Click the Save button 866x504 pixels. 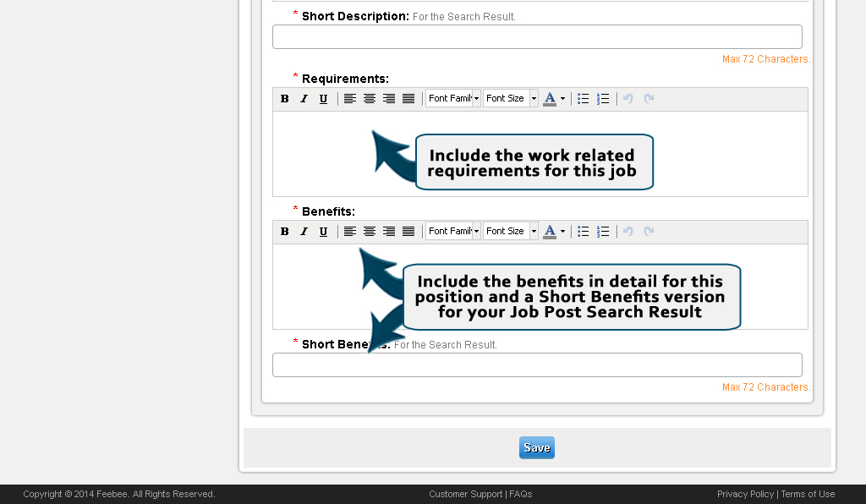536,447
